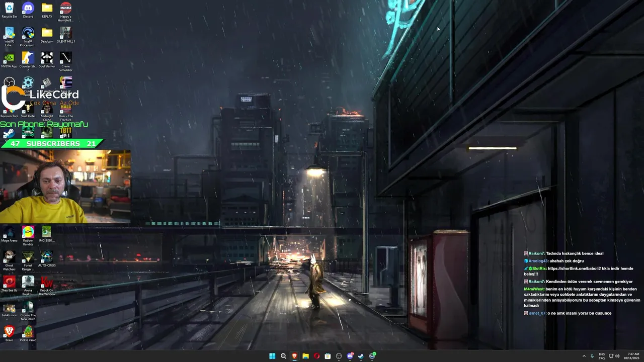Screen dimensions: 644x362
Task: Select the Halu - The Fracture icon
Action: coord(66,112)
